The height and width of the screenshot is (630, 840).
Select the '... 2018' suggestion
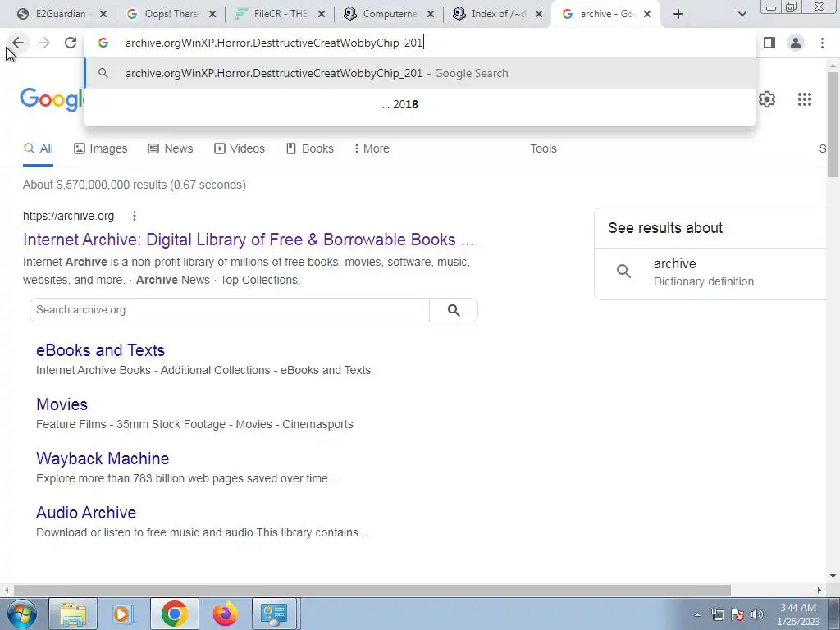[x=420, y=104]
